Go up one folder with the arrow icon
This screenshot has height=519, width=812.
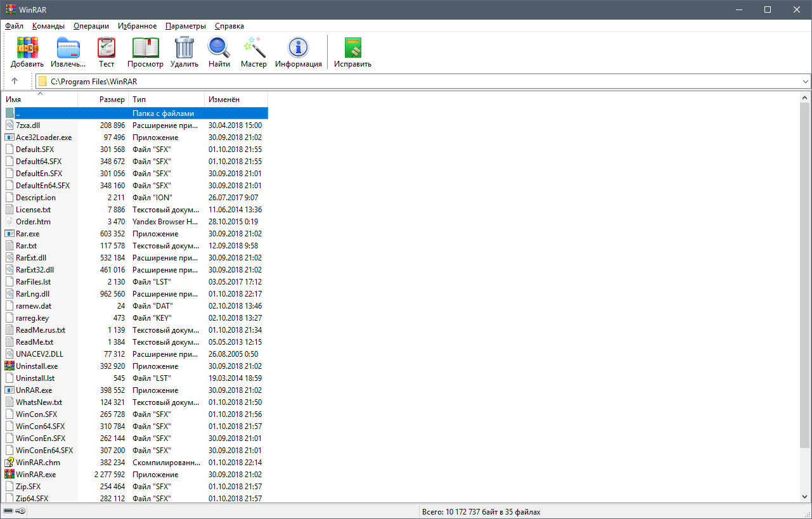pyautogui.click(x=15, y=81)
